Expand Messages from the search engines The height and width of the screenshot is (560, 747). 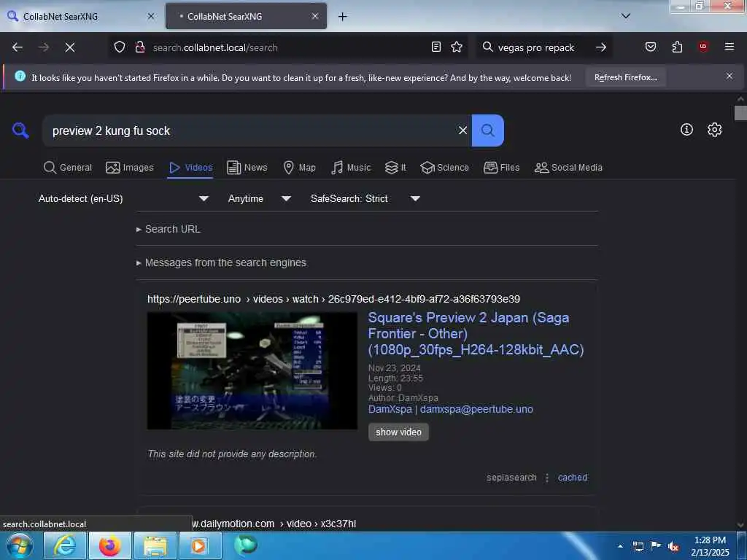(222, 262)
